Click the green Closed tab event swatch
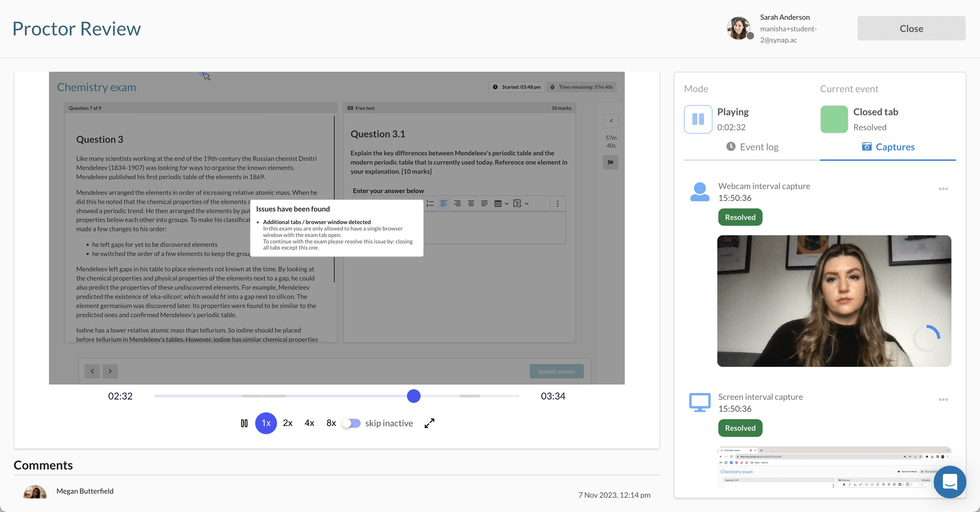Viewport: 980px width, 512px height. [x=834, y=119]
